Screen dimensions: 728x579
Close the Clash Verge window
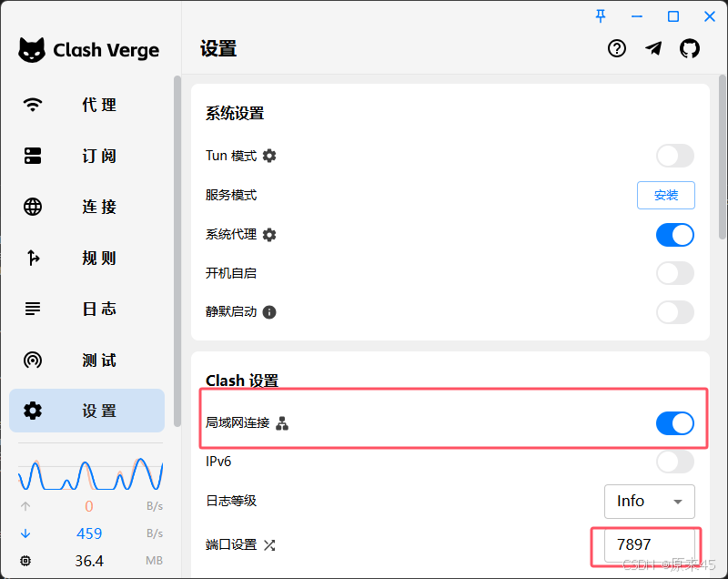click(x=710, y=16)
